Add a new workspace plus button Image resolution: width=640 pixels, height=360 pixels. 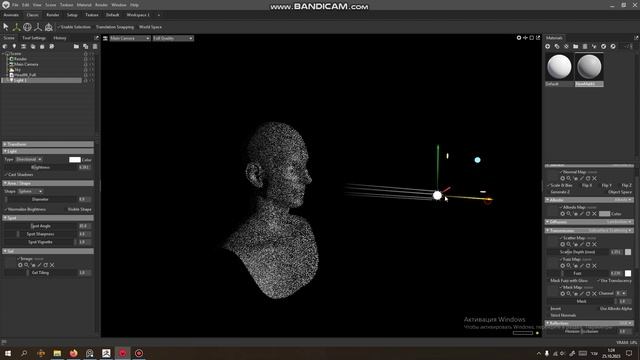pos(159,15)
